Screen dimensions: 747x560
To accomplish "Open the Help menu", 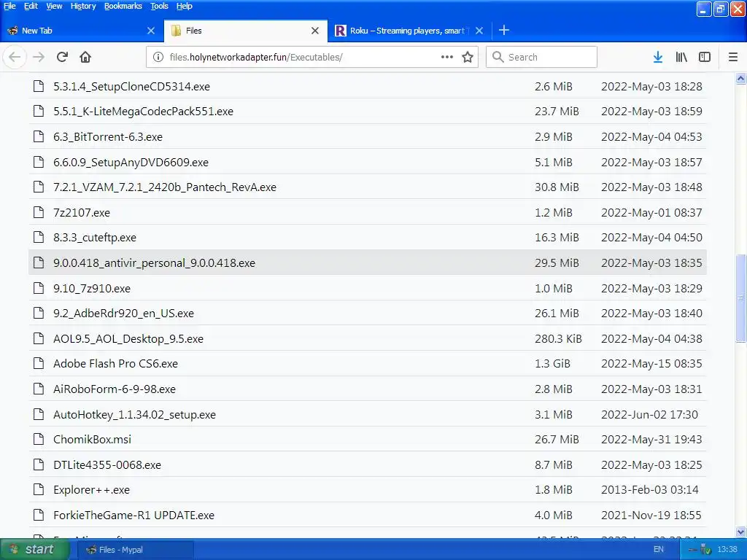I will tap(185, 6).
